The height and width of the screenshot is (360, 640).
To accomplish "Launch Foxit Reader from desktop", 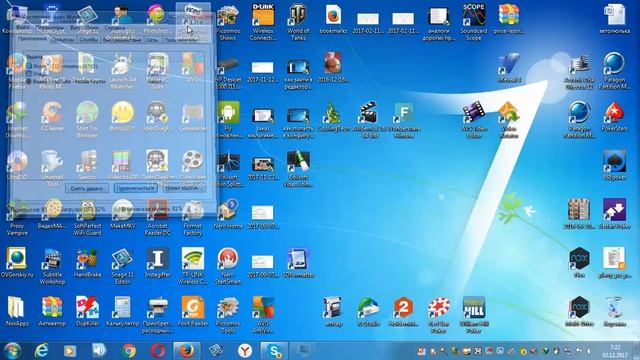I will (193, 311).
